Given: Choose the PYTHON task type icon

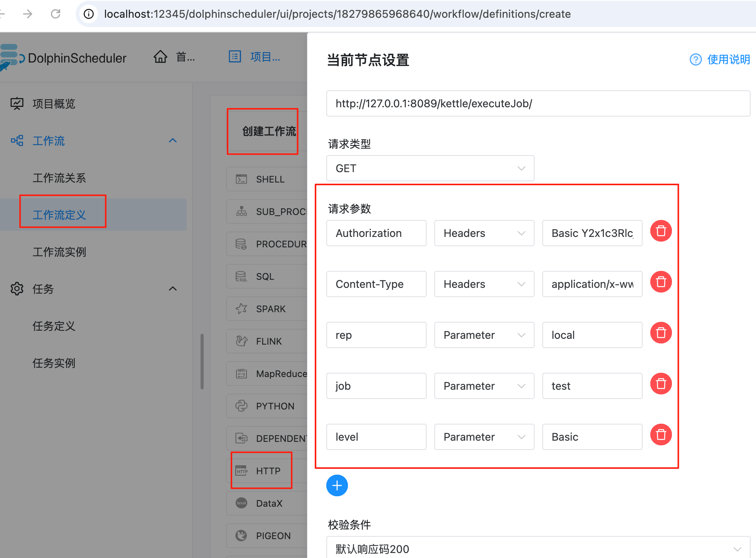Looking at the screenshot, I should 242,406.
